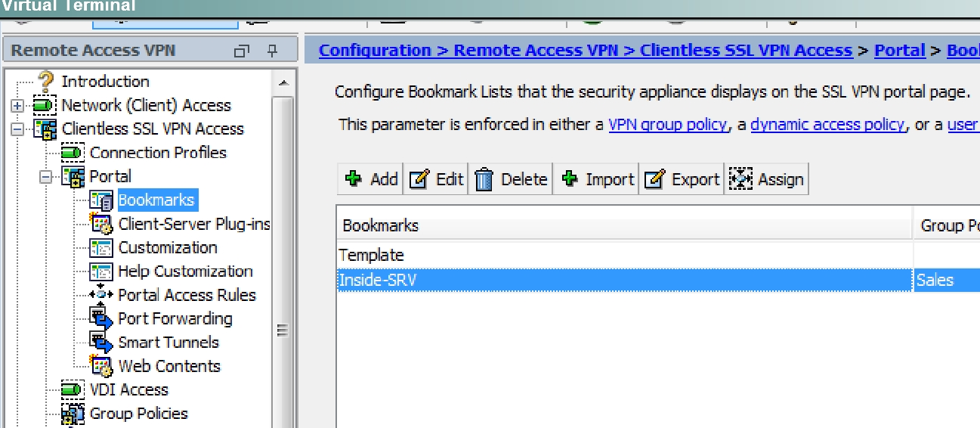Collapse the Clientless SSL VPN Access node
Screen dimensions: 980x428
[18, 129]
